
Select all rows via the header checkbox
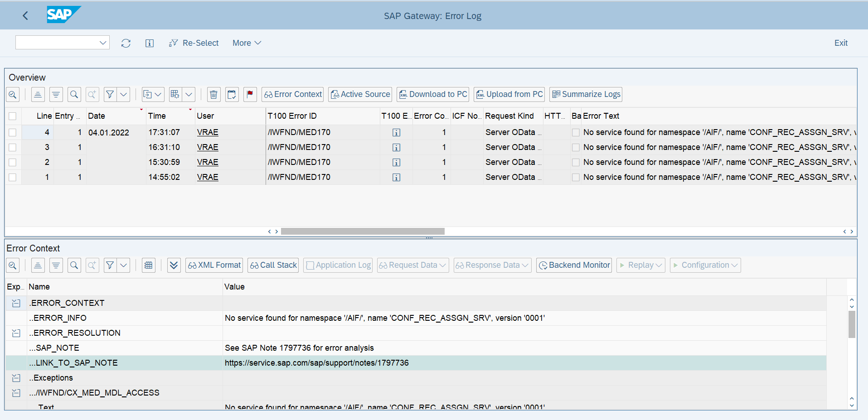(12, 116)
